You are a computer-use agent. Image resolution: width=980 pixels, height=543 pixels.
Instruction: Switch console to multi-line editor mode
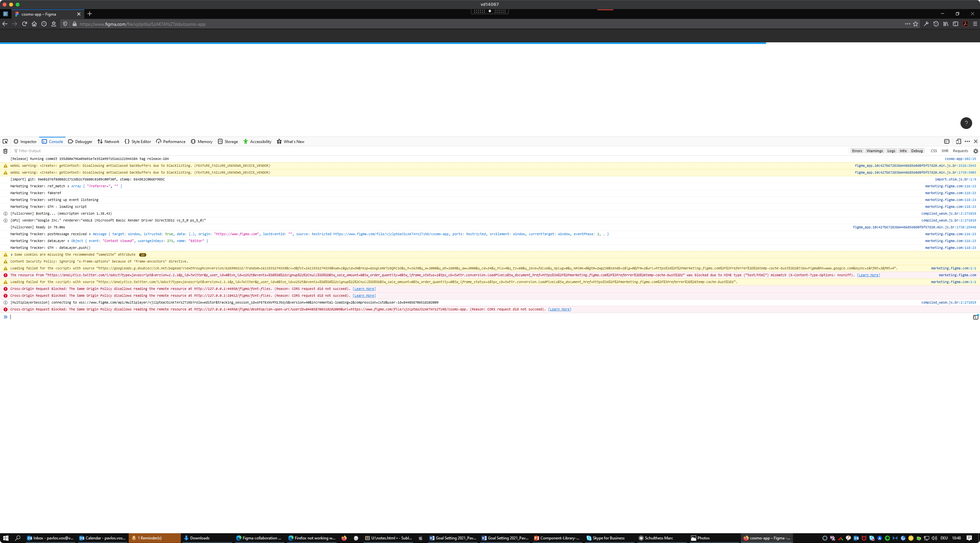pos(975,317)
